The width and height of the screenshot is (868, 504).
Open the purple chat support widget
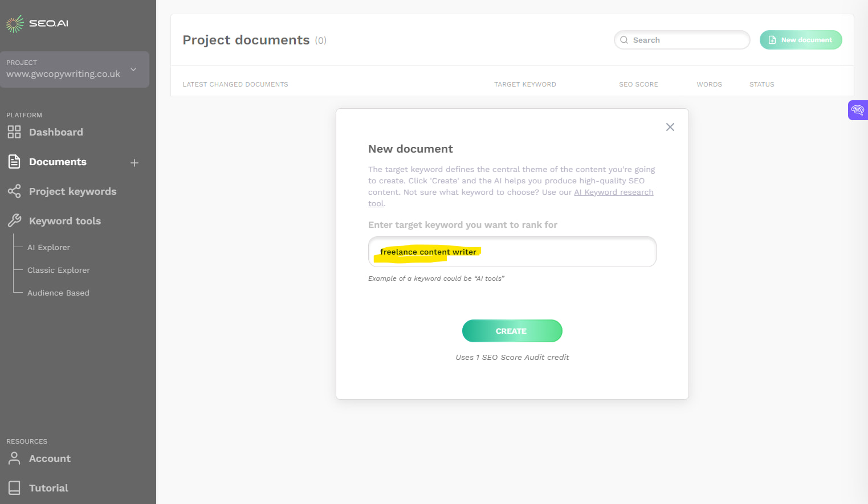click(858, 110)
